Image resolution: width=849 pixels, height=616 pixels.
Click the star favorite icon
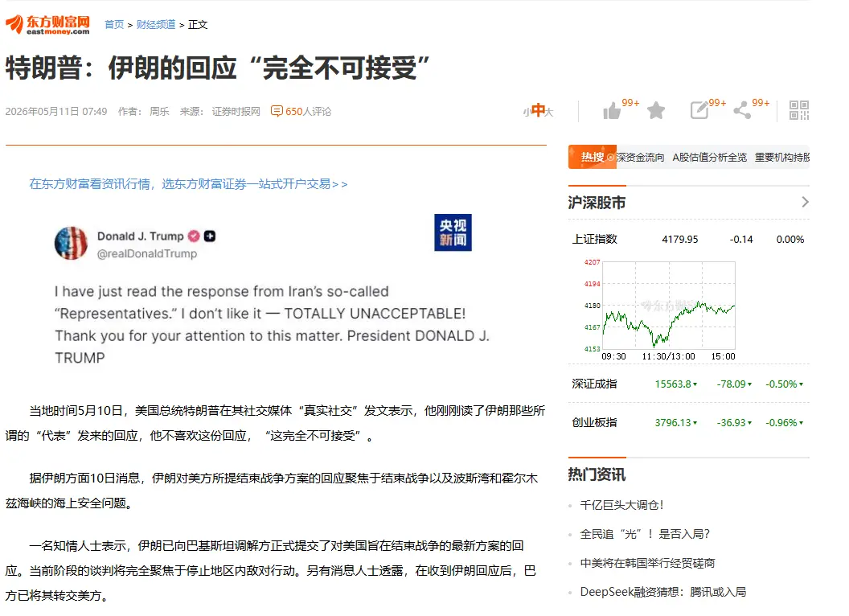(656, 110)
